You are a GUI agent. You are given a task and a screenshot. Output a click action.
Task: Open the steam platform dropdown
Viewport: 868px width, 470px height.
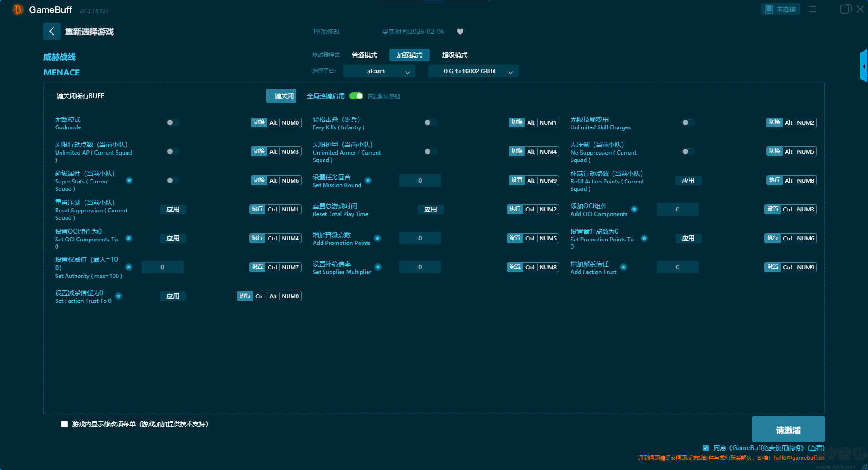click(379, 71)
